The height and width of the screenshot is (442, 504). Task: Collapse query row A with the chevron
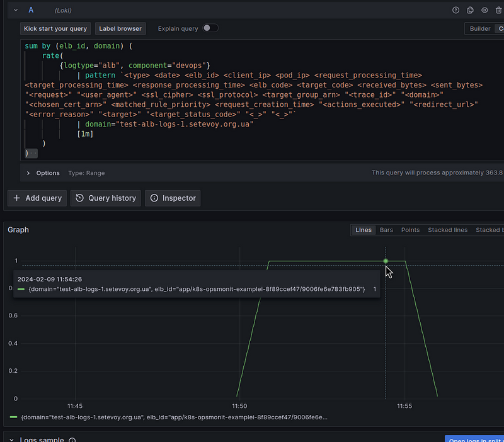pyautogui.click(x=16, y=10)
